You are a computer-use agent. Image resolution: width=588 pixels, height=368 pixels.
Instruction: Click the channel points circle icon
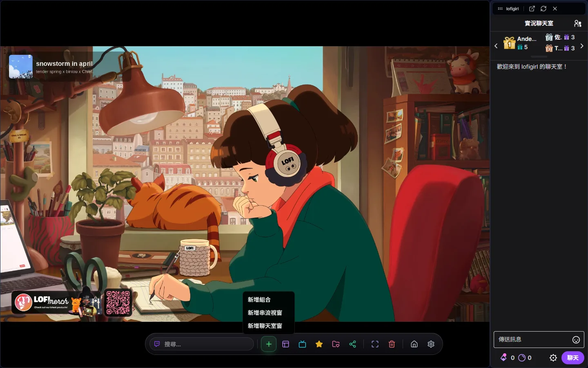pyautogui.click(x=522, y=358)
